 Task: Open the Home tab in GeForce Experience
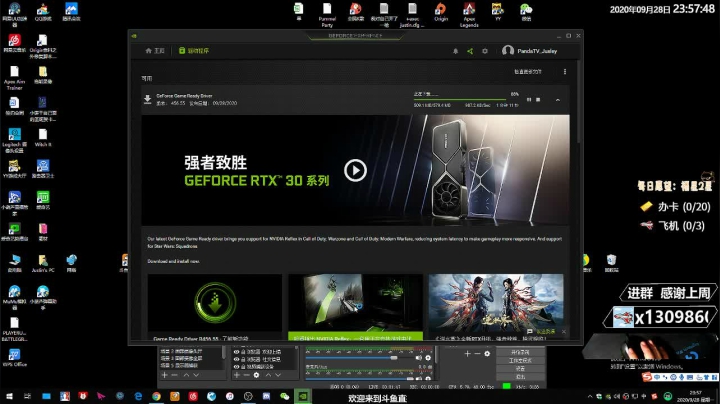[x=155, y=50]
